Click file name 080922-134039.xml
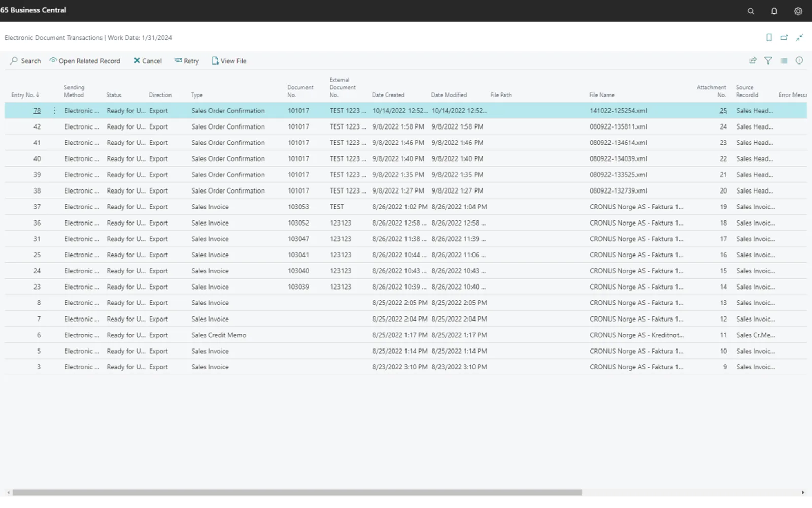Viewport: 812px width, 508px height. click(x=618, y=159)
